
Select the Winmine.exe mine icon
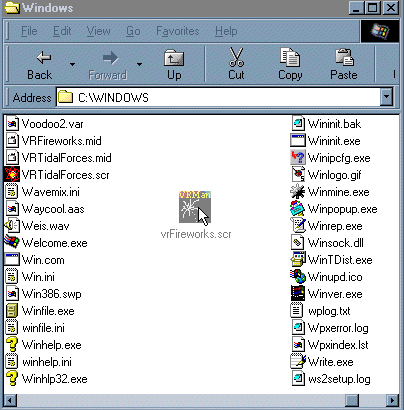point(297,192)
